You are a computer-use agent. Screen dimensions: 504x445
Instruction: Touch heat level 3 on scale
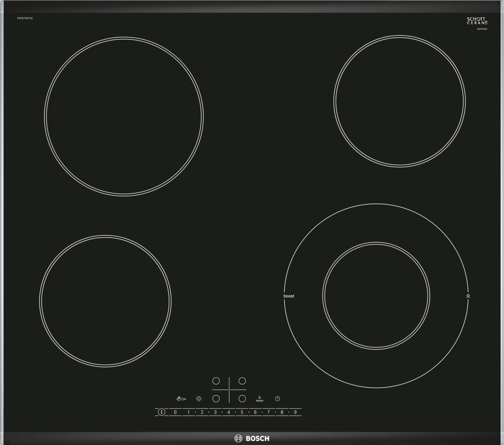(x=215, y=412)
